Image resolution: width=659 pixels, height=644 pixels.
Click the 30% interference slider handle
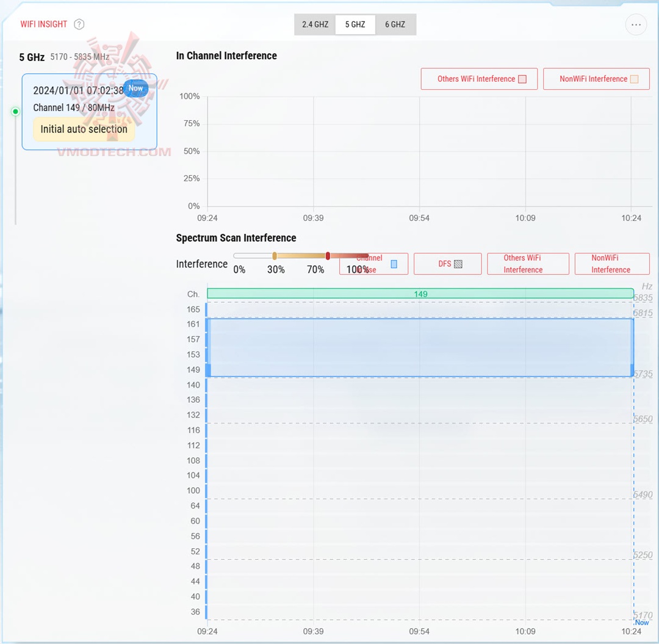click(x=275, y=256)
